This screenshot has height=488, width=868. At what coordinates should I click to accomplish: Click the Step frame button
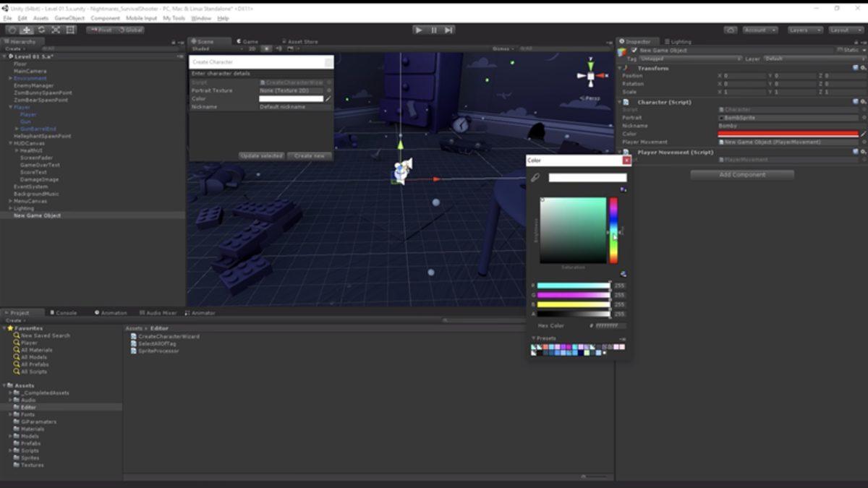tap(448, 30)
